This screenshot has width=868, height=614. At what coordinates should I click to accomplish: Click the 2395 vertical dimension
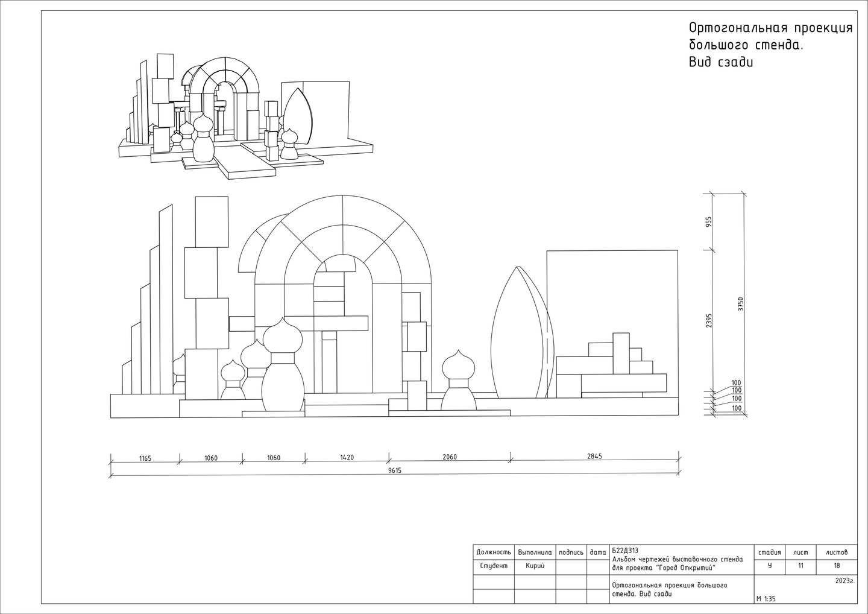709,320
